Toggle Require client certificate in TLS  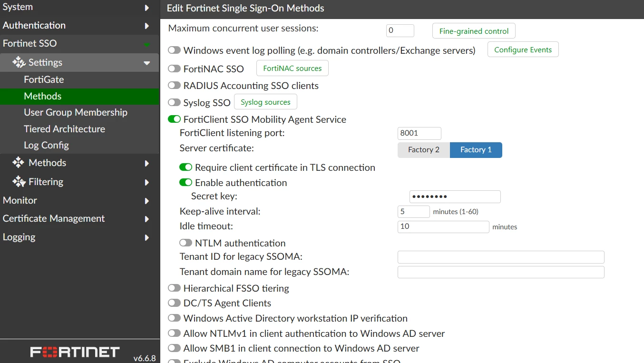[185, 167]
